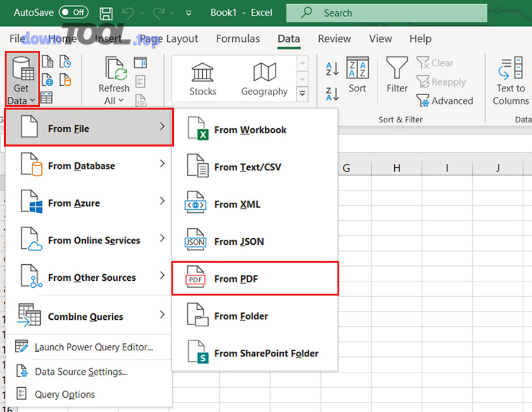Click the Save icon on Quick Access Toolbar
The height and width of the screenshot is (412, 532).
[x=106, y=12]
